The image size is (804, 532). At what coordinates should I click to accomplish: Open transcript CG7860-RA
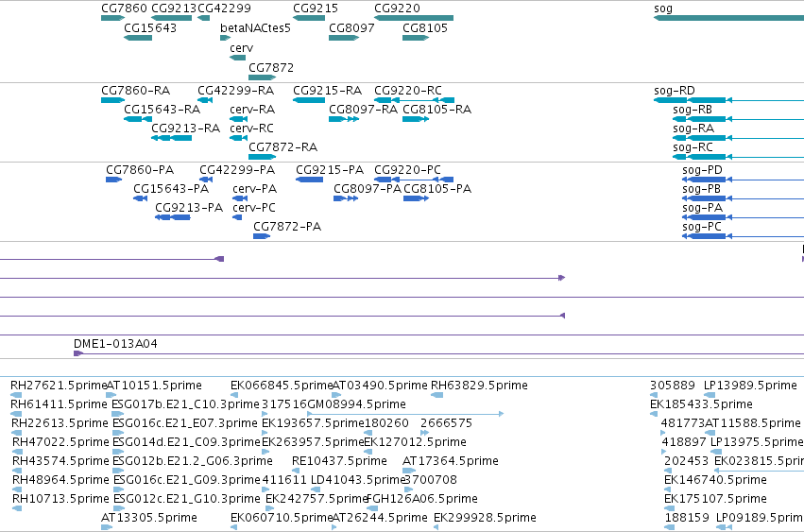click(x=136, y=91)
